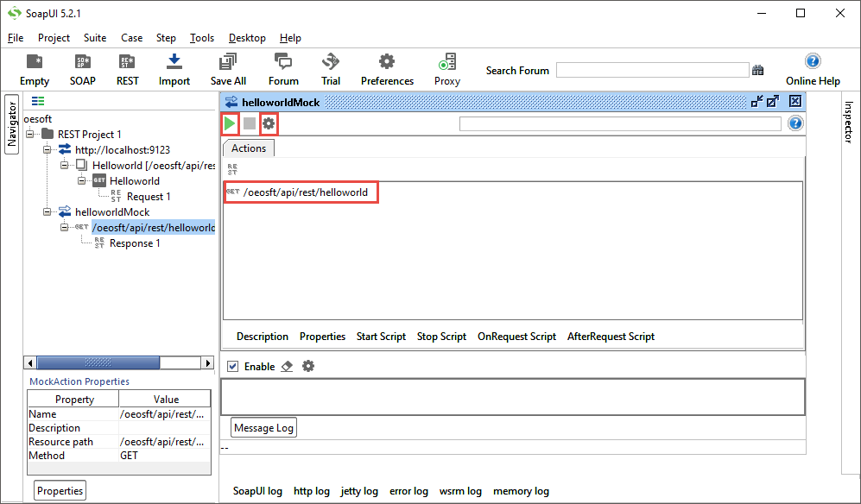Screen dimensions: 861x504
Task: Open the Suite menu
Action: click(x=95, y=38)
